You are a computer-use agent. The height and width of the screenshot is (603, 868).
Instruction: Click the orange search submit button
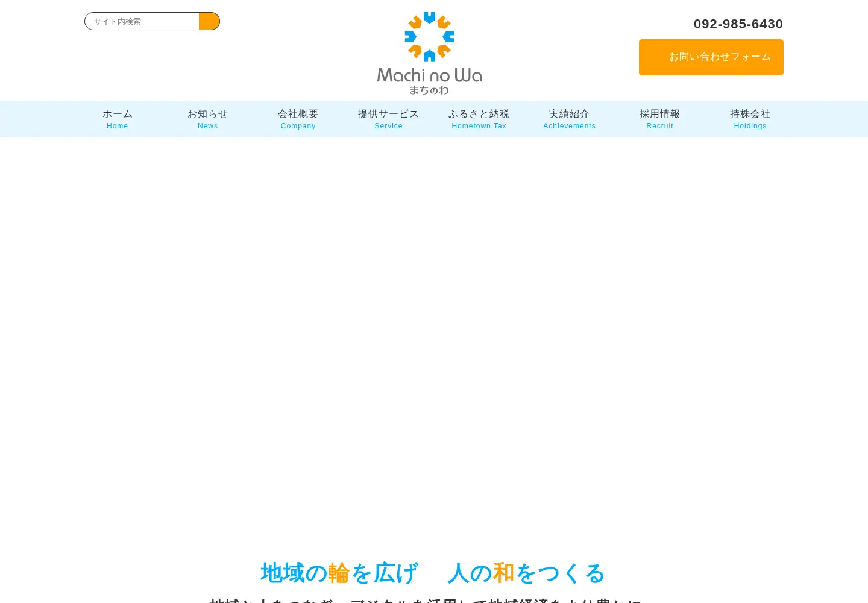click(x=209, y=21)
